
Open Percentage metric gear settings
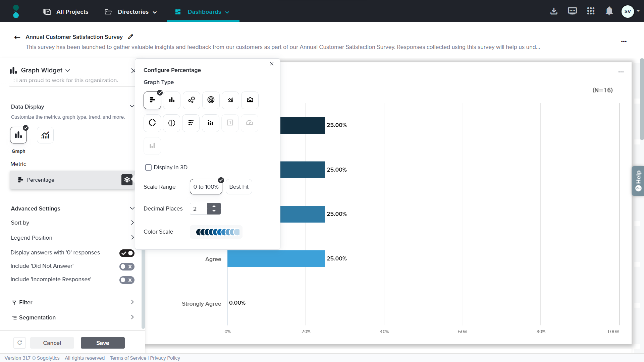click(127, 180)
